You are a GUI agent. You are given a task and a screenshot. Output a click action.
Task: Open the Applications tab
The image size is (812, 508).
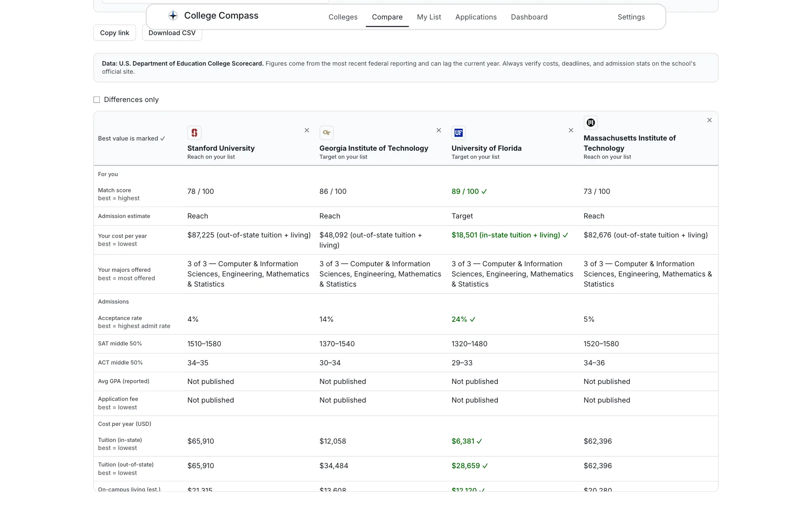coord(476,17)
